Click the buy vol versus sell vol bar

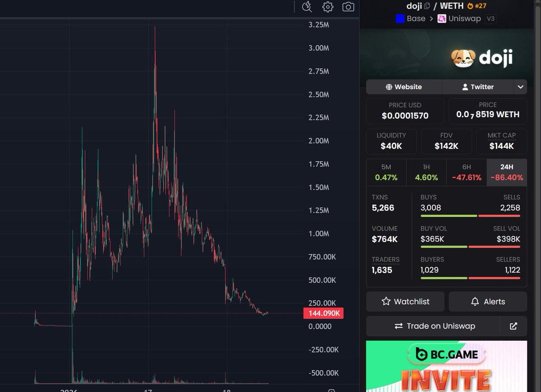point(470,246)
